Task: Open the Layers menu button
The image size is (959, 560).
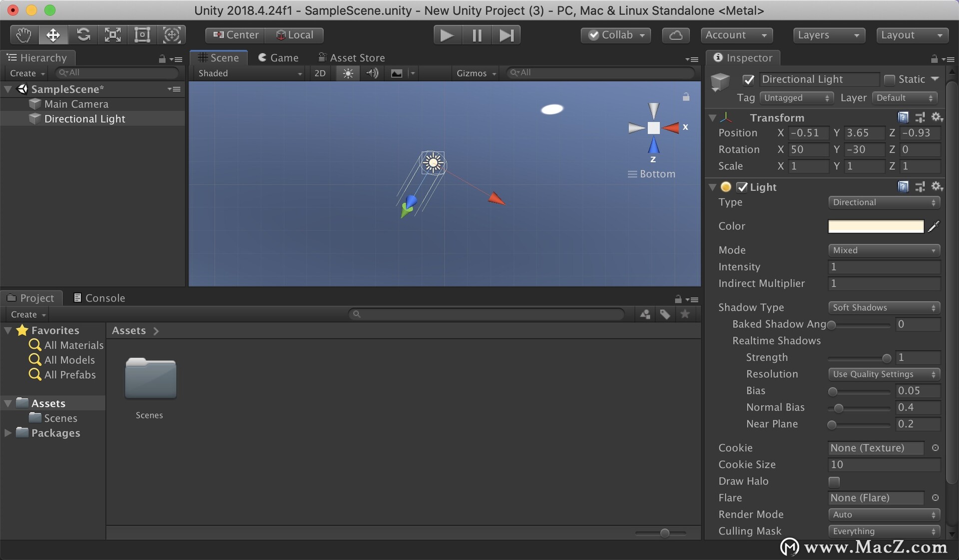Action: coord(829,35)
